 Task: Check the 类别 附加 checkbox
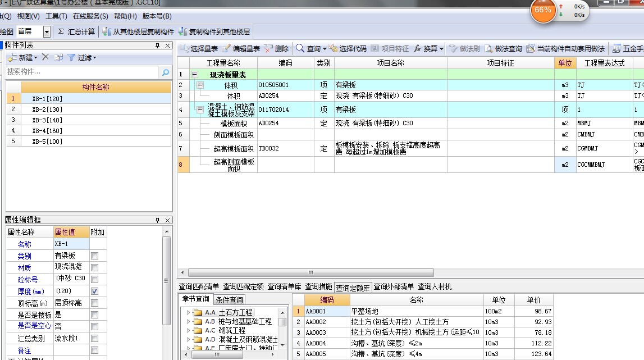pyautogui.click(x=95, y=256)
